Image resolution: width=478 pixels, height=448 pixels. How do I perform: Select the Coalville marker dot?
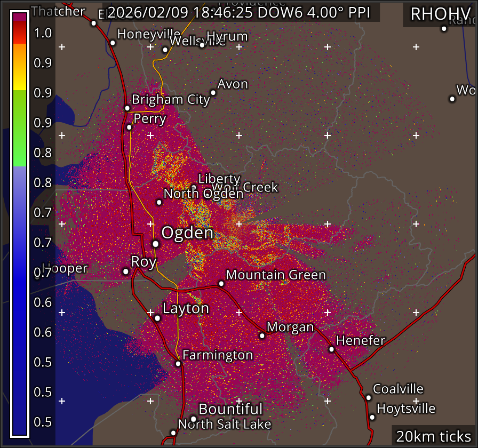coord(368,397)
